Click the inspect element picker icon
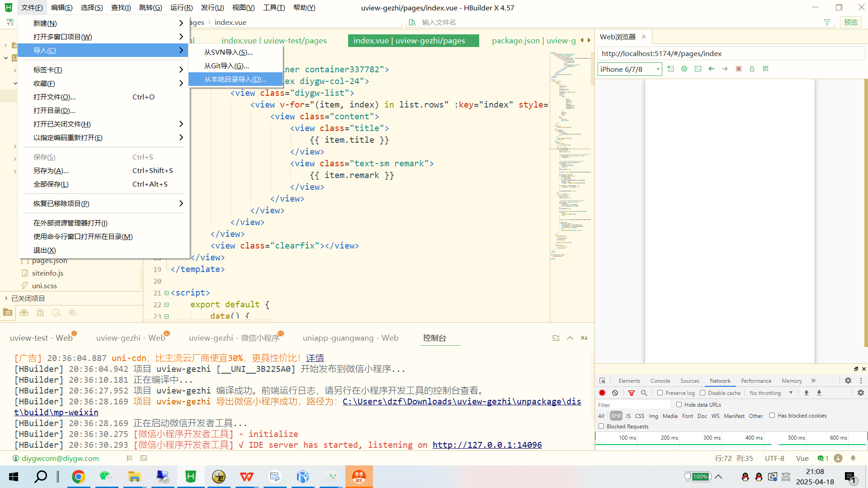Screen dimensions: 868x488 tap(602, 381)
